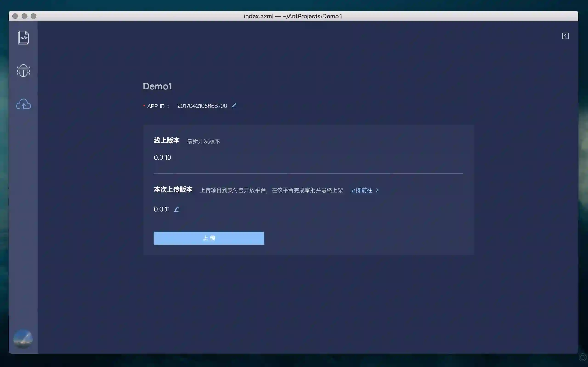Screen dimensions: 588x367
Task: Follow the 立即前往 link
Action: (x=361, y=190)
